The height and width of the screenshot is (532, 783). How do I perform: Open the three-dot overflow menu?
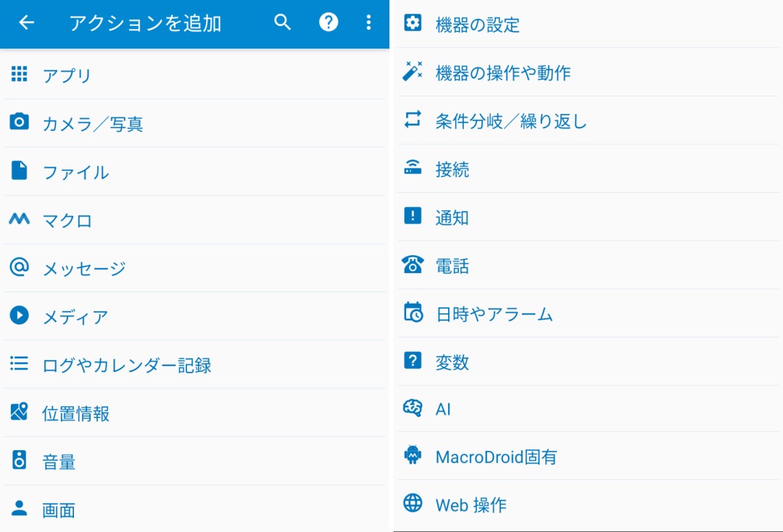[x=368, y=22]
